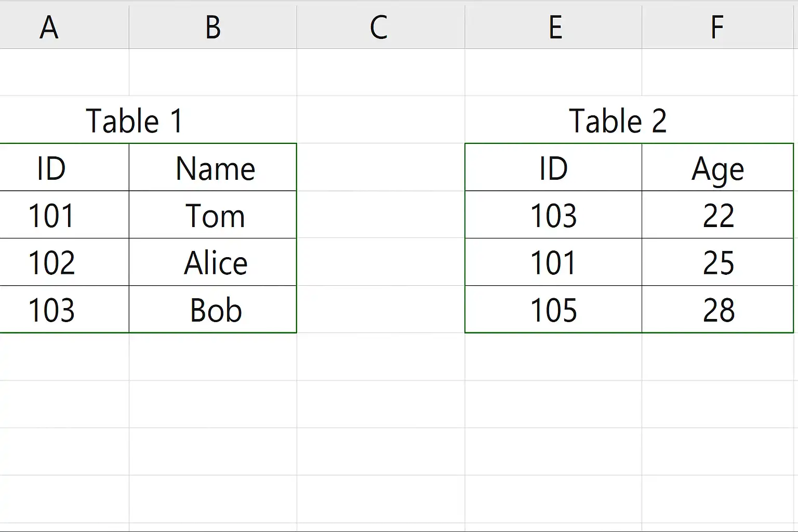The image size is (798, 532).
Task: Select ID 101 in Table 1
Action: (x=64, y=215)
